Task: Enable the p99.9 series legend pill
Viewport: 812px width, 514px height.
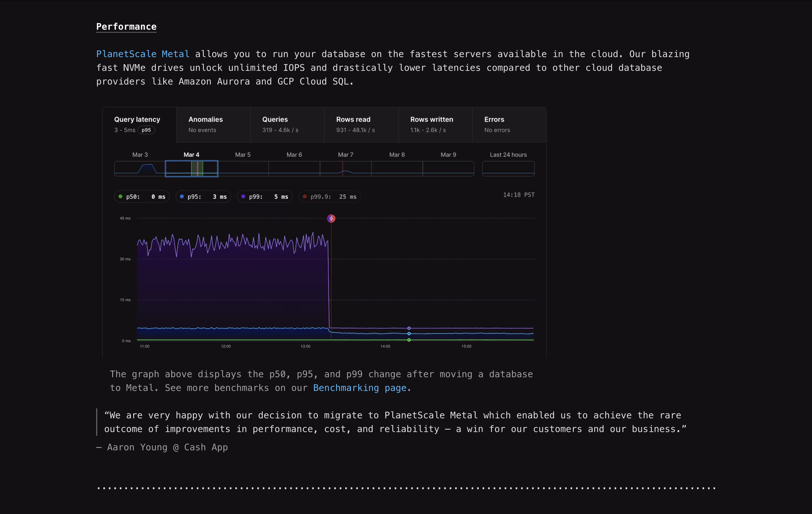Action: coord(330,197)
